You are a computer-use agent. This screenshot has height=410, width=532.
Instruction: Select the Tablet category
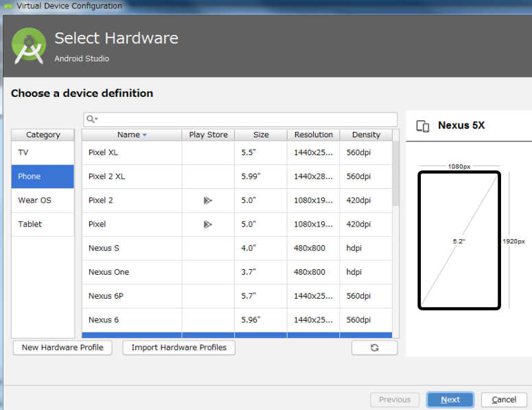coord(43,225)
